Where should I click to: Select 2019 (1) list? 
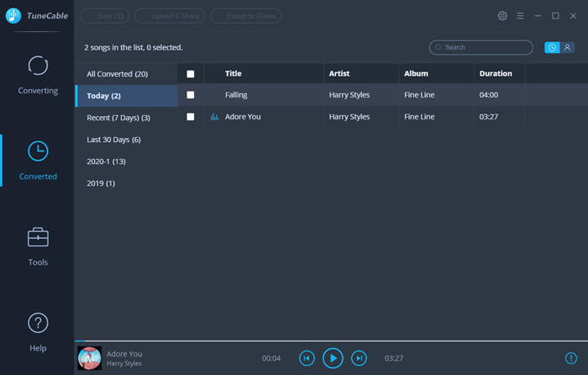coord(126,183)
